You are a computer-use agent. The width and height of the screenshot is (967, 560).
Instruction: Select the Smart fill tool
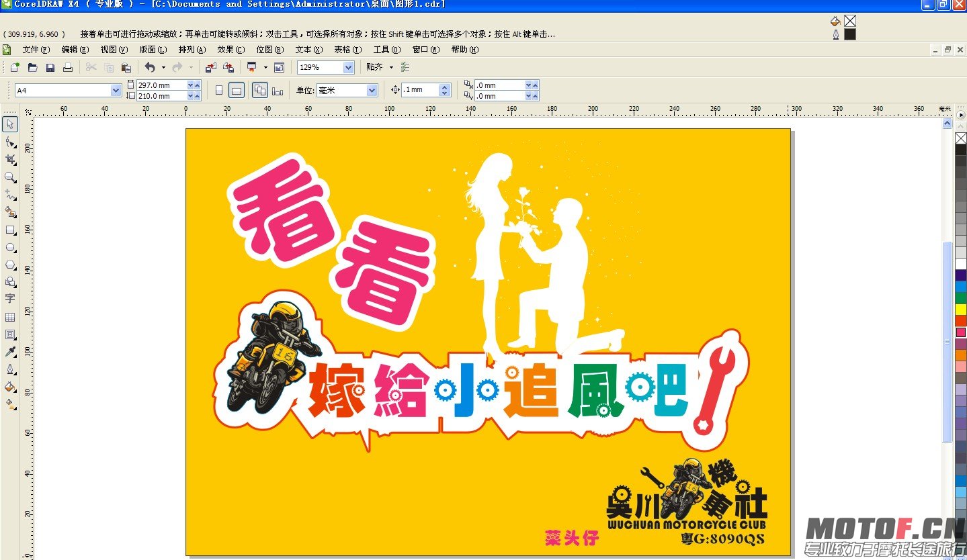(x=10, y=212)
